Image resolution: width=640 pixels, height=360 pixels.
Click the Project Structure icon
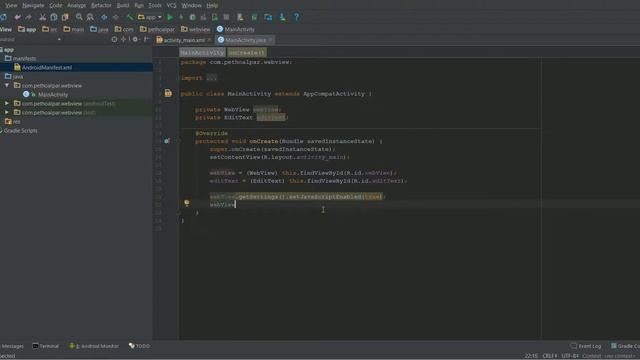point(268,17)
